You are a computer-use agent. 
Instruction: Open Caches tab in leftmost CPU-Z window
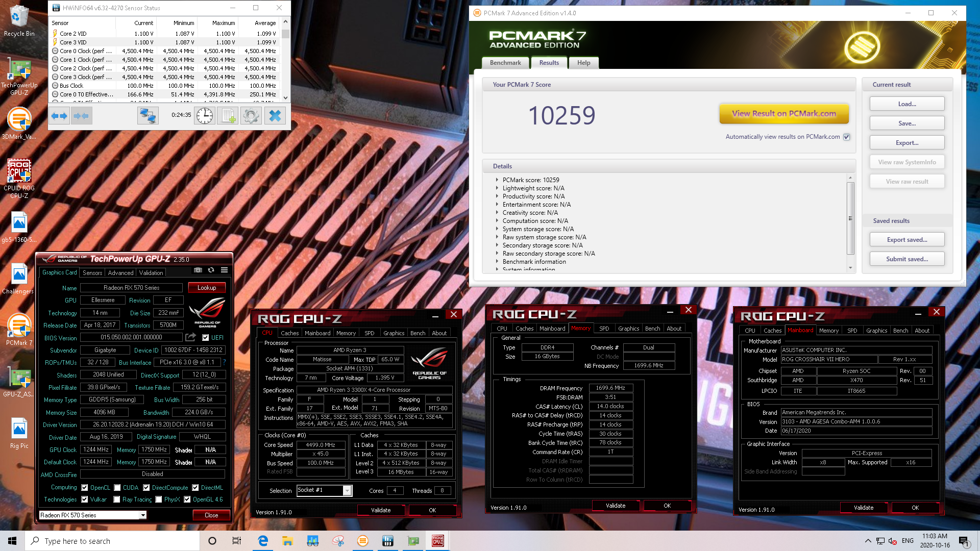click(x=290, y=333)
